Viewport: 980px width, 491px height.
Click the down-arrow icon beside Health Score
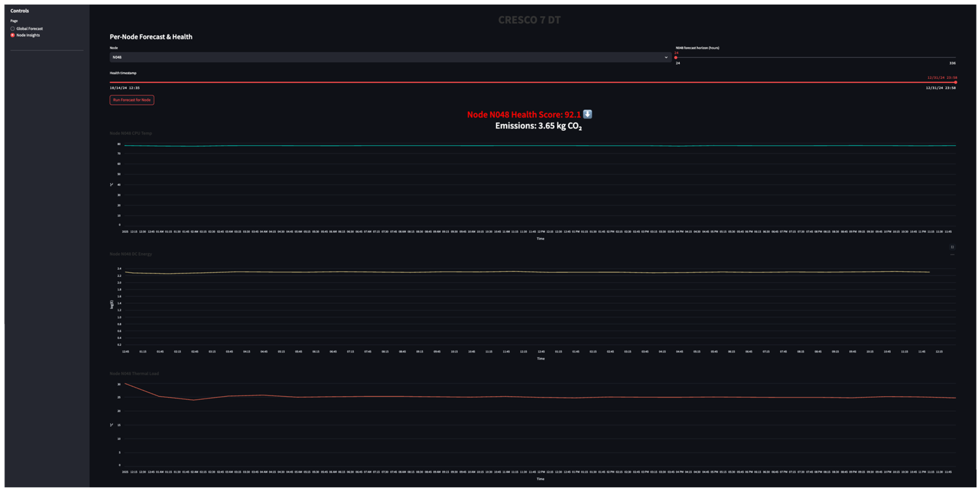click(587, 114)
